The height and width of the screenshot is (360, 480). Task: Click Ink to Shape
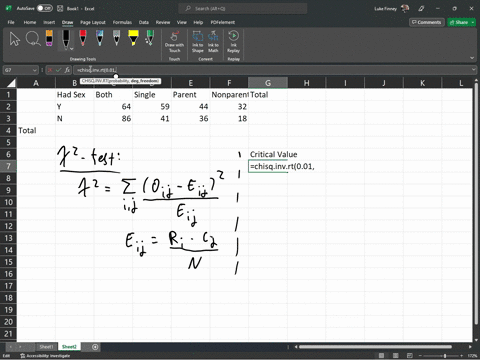[x=197, y=42]
